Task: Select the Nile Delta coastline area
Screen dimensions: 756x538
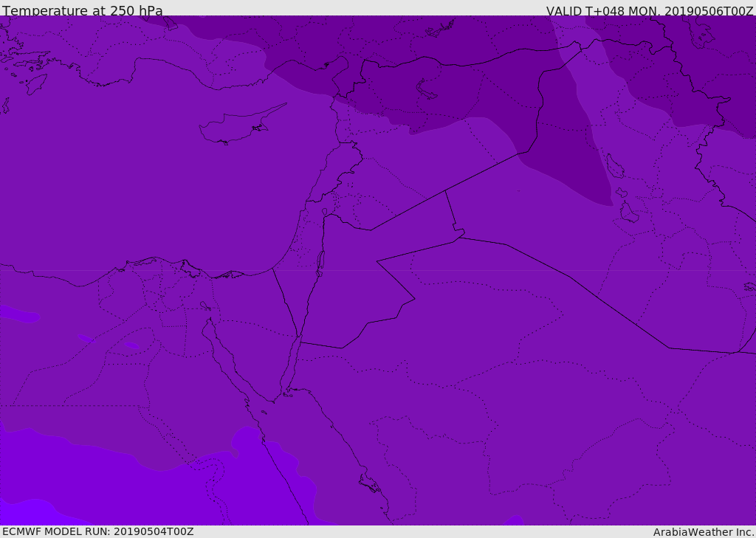Action: (x=168, y=270)
